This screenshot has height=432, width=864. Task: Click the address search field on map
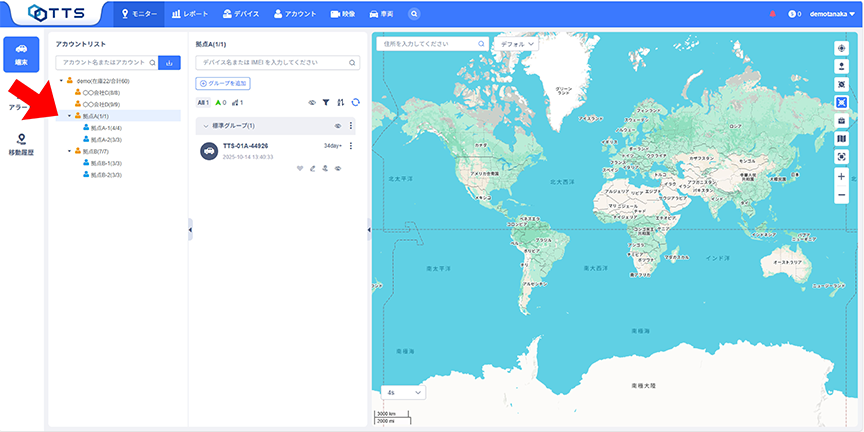tap(427, 44)
